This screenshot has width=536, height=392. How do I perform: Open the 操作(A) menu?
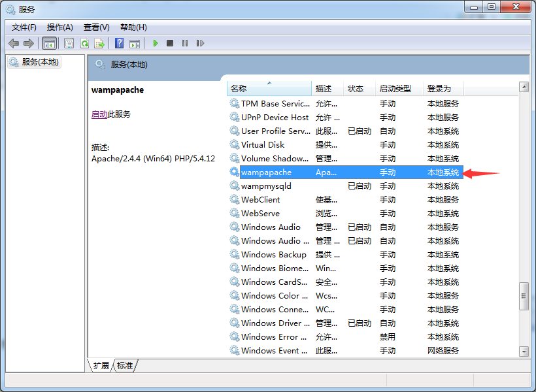coord(60,27)
